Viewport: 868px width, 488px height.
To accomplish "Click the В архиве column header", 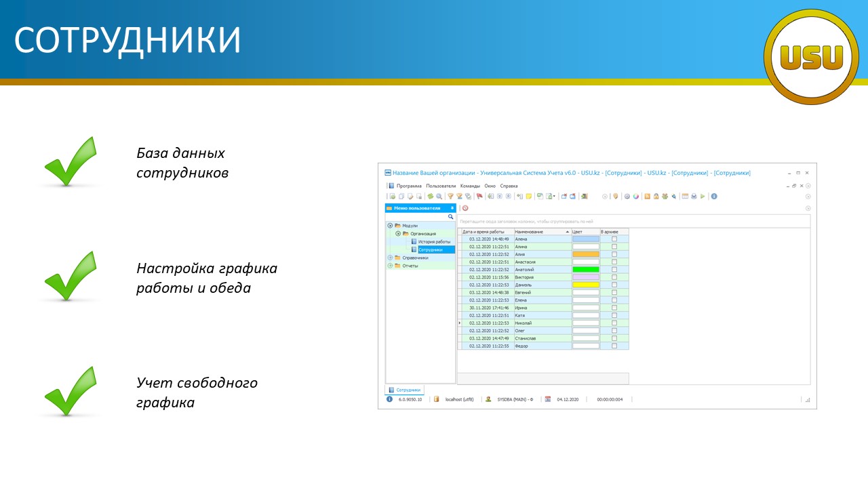I will [614, 232].
